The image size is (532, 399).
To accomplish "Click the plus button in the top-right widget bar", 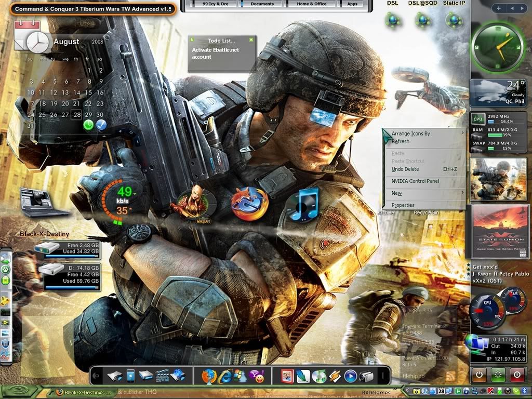I will tap(498, 8).
